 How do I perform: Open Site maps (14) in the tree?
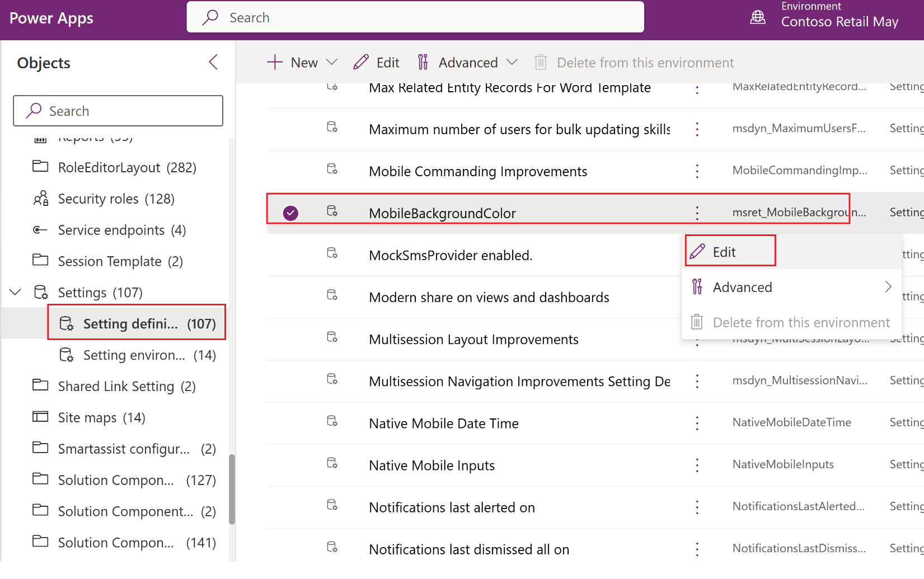(x=90, y=417)
